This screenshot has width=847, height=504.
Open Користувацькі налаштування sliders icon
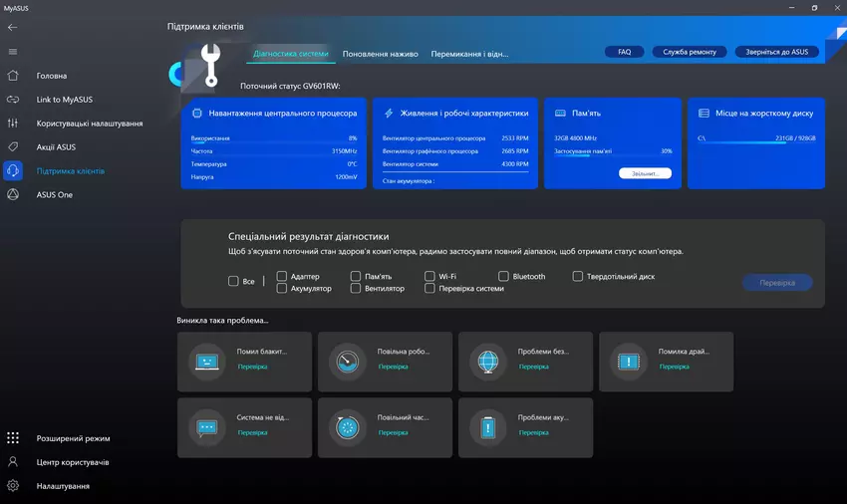click(x=13, y=124)
